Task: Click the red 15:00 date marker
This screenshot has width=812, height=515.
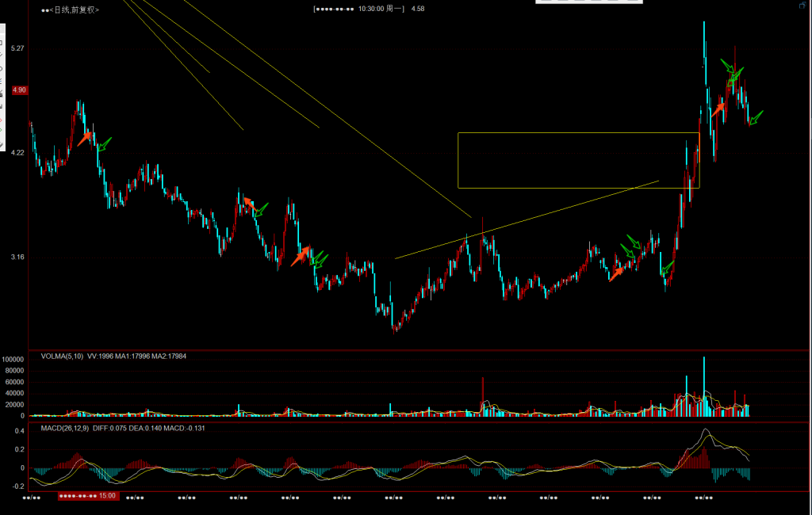Action: click(x=89, y=496)
